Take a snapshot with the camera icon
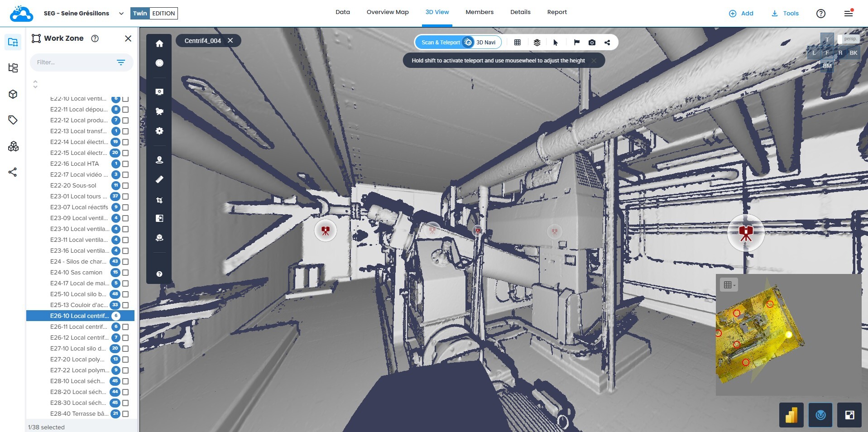Viewport: 868px width, 432px height. click(591, 43)
